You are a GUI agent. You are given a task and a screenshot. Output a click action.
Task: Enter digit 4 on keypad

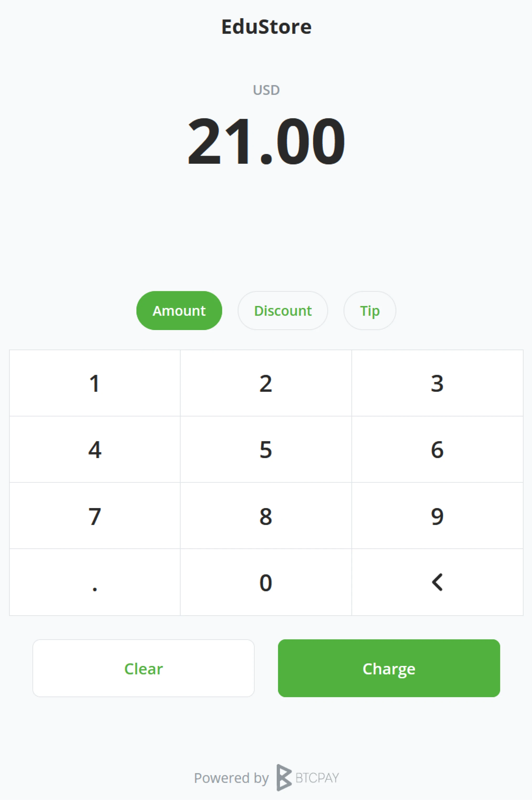(x=95, y=449)
